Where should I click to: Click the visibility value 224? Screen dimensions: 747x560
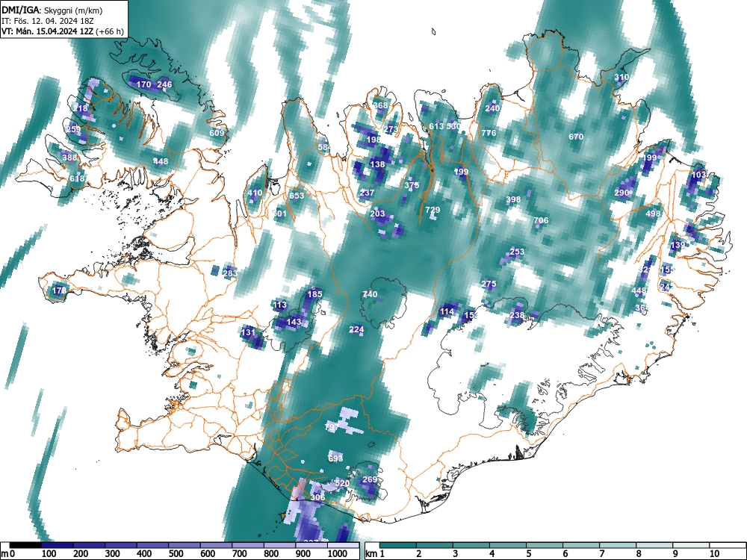356,329
